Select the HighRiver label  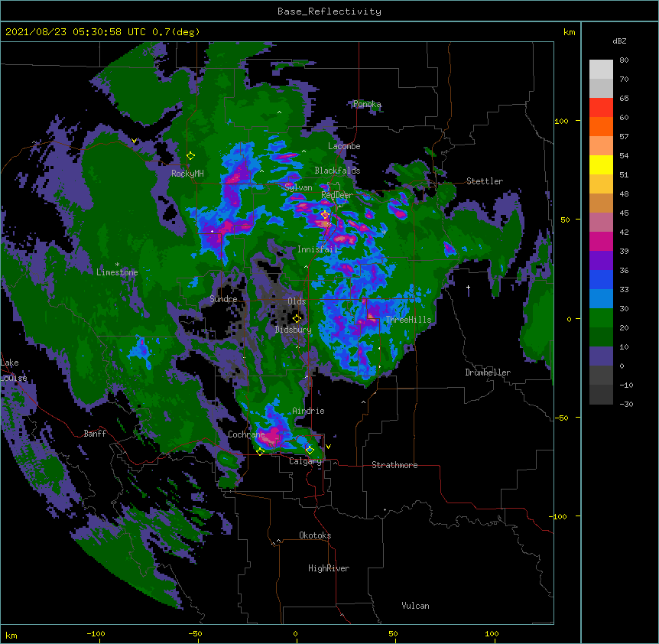pyautogui.click(x=329, y=568)
